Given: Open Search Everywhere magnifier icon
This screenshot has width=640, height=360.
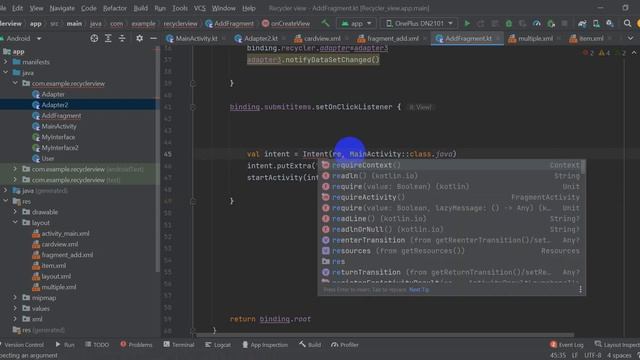Looking at the screenshot, I should pyautogui.click(x=627, y=24).
